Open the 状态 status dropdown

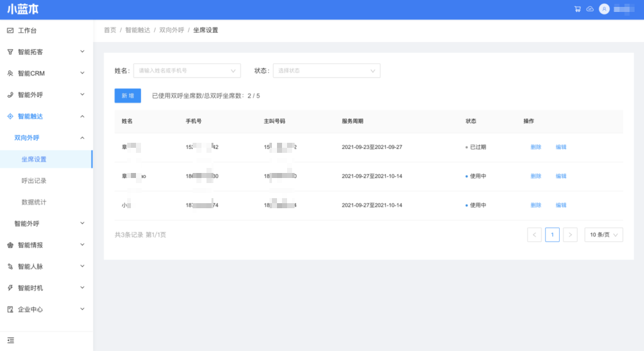326,70
